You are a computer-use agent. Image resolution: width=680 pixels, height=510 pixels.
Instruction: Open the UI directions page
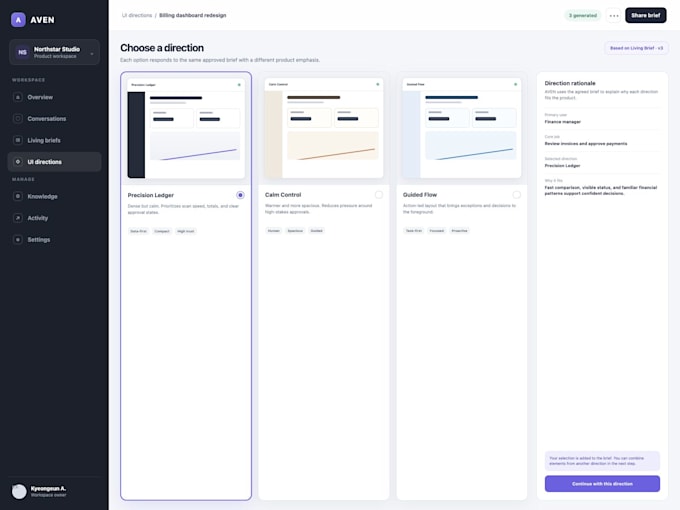coord(55,162)
